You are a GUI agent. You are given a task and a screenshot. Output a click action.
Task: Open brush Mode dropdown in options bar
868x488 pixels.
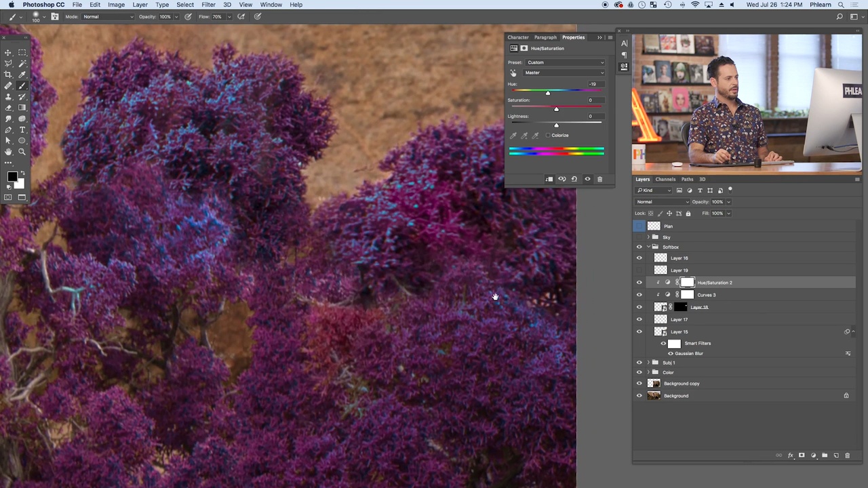[108, 17]
